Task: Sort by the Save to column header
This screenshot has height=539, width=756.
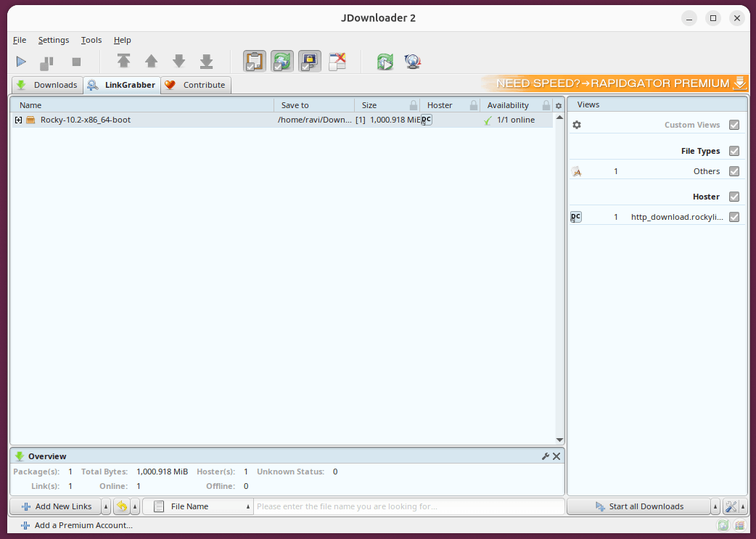Action: click(314, 105)
